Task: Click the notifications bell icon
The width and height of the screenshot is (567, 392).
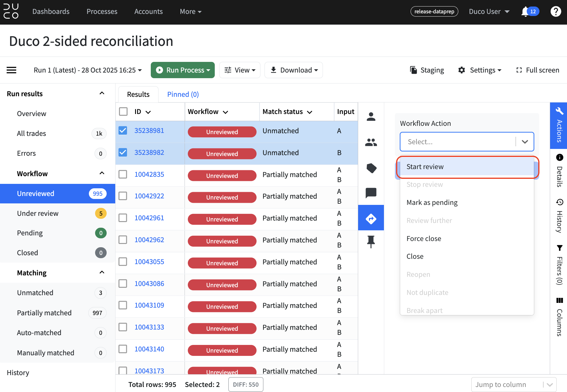Action: pos(525,12)
